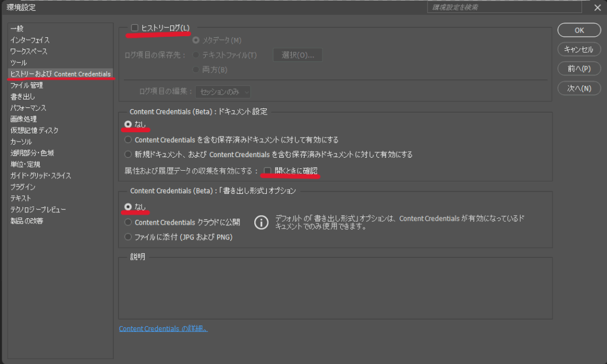This screenshot has height=364, width=607.
Task: Choose ファイルに添付 (JPG および PNG)
Action: (x=128, y=237)
